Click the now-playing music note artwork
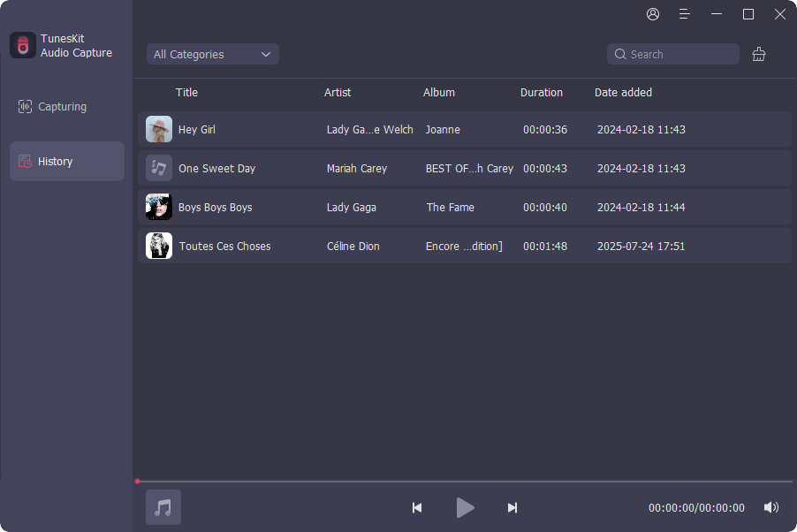 [x=163, y=507]
